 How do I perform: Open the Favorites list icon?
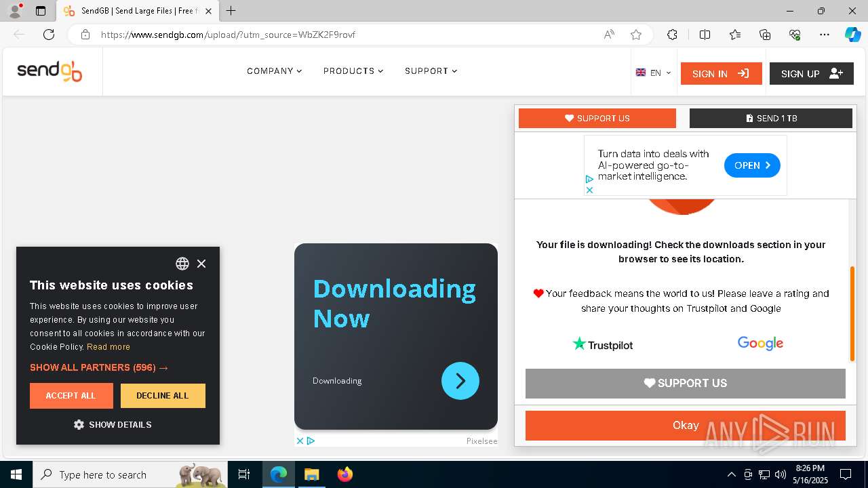tap(735, 35)
